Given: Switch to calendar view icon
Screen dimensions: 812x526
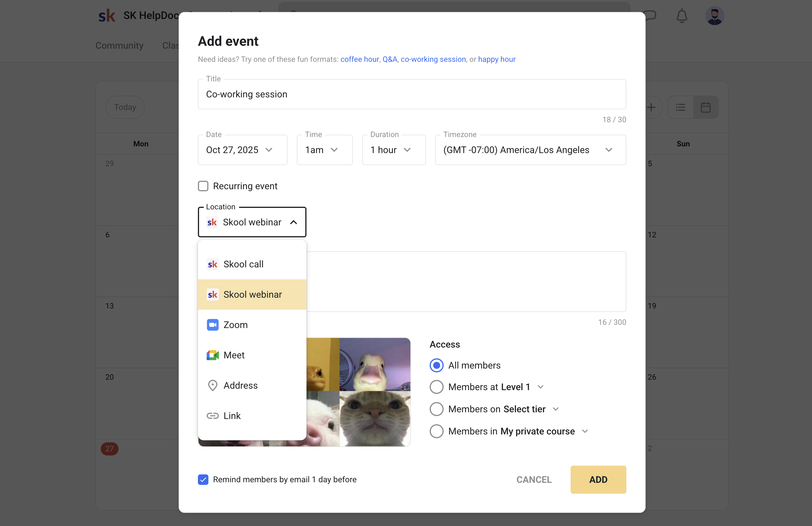Looking at the screenshot, I should point(705,107).
